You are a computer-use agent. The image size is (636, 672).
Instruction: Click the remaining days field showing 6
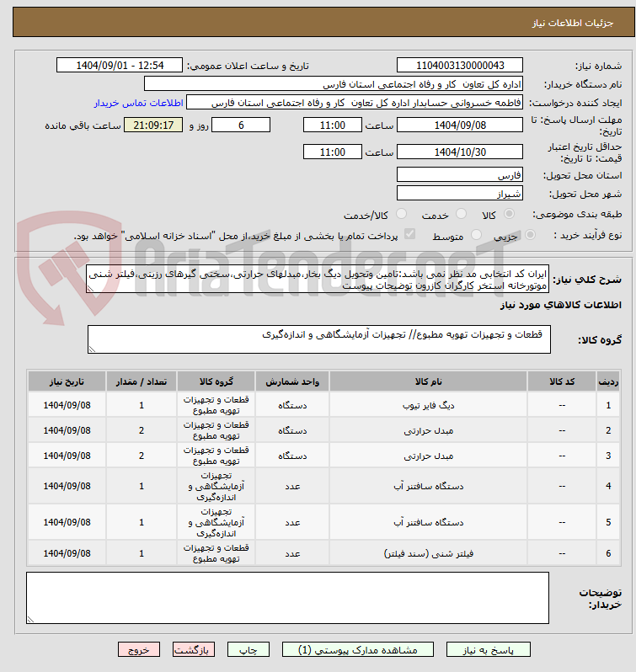pyautogui.click(x=241, y=125)
